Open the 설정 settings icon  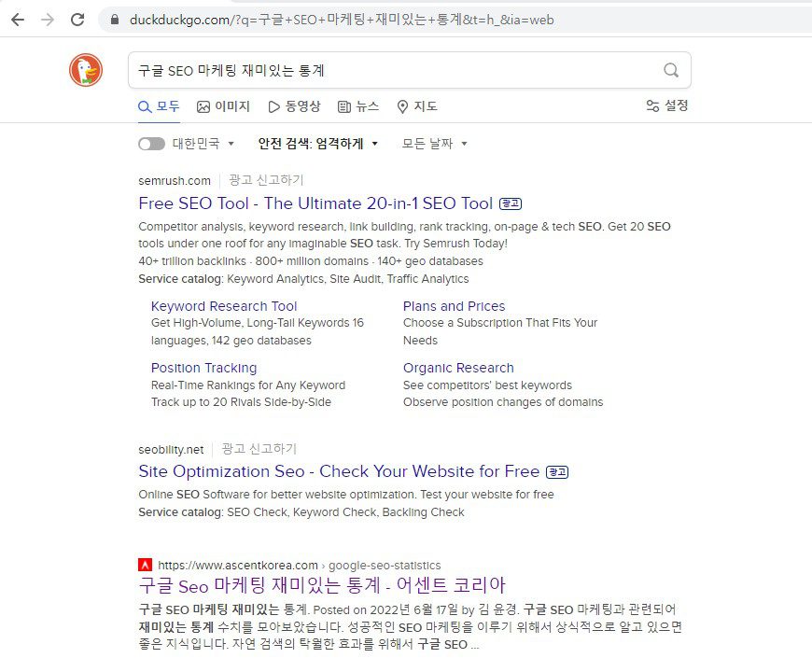point(652,106)
